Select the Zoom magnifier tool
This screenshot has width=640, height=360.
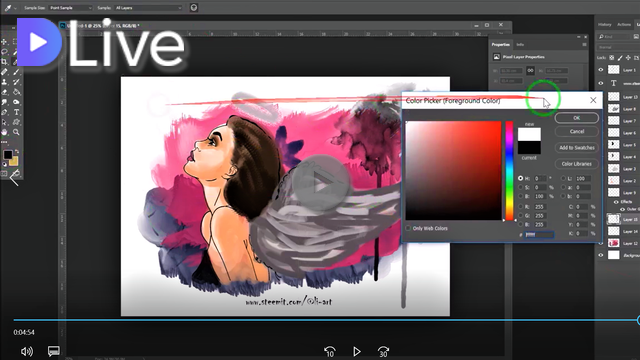pos(16,132)
